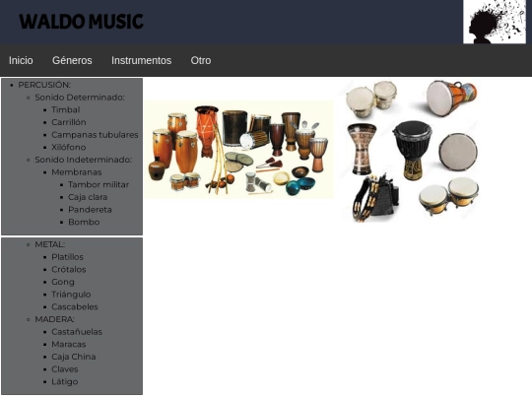532x399 pixels.
Task: Click the Waldo Music silhouette logo
Action: [x=495, y=22]
